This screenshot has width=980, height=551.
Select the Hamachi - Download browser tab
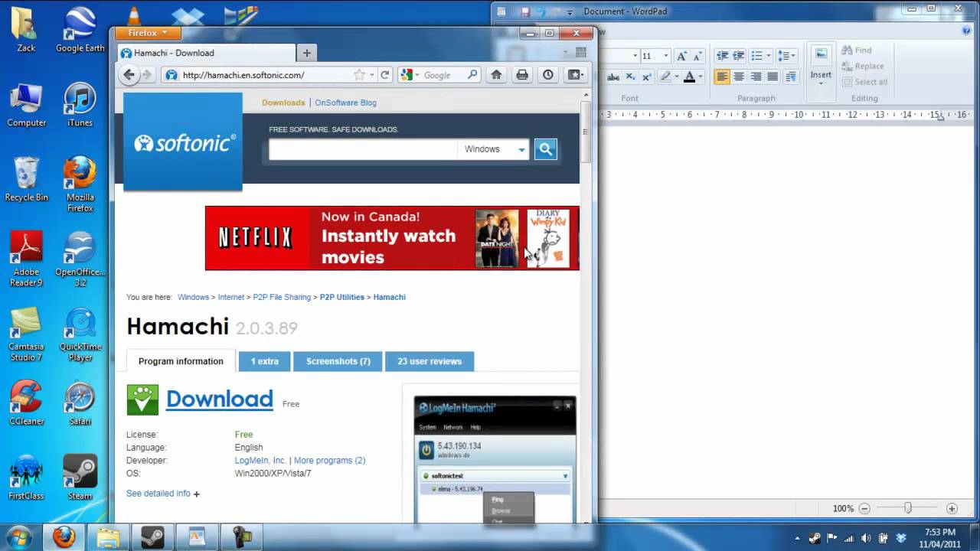pos(205,53)
